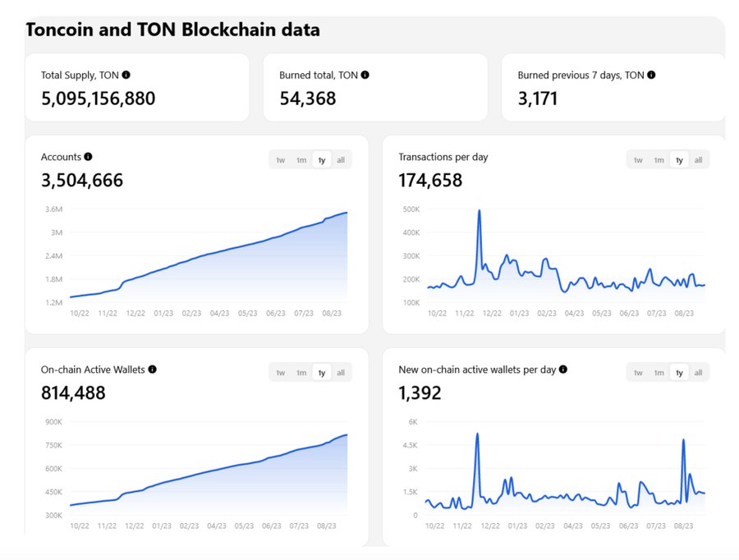Set On-chain Active Wallets chart to 1w
This screenshot has height=560, width=739.
(x=281, y=373)
